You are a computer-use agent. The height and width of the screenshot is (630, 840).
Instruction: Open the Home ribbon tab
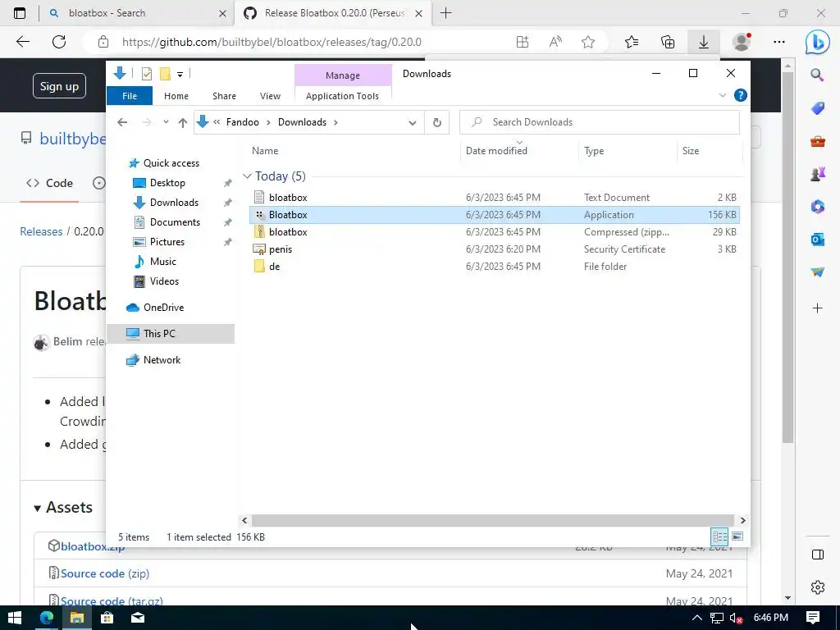(x=176, y=96)
